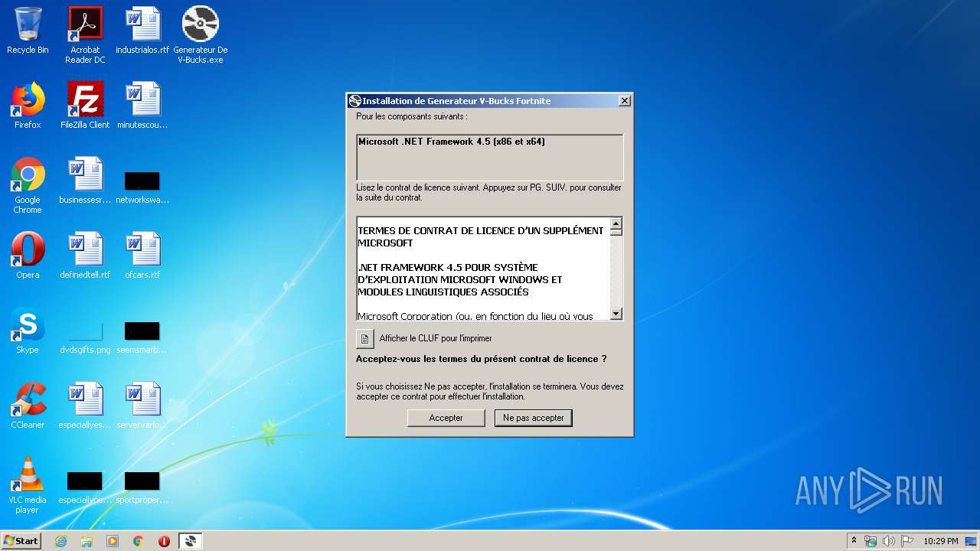Open Internet Explorer from the taskbar
This screenshot has height=551, width=980.
tap(60, 541)
